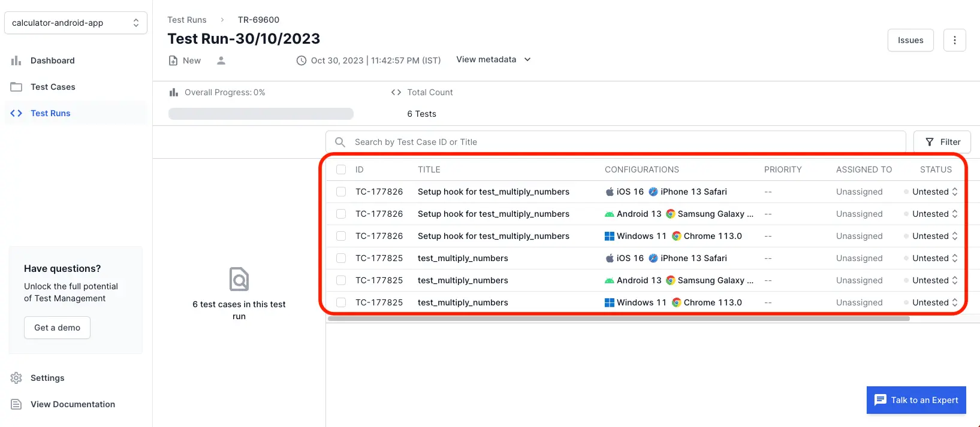Click the chat icon on Talk to an Expert

(x=880, y=400)
